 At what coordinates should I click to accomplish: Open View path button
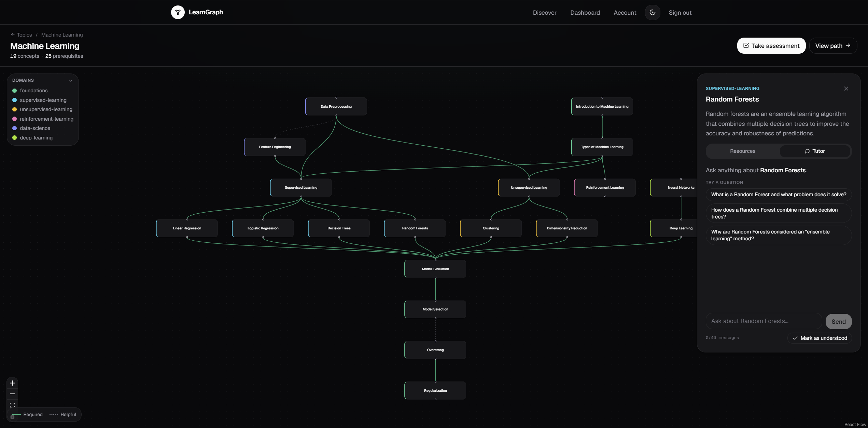pyautogui.click(x=833, y=46)
